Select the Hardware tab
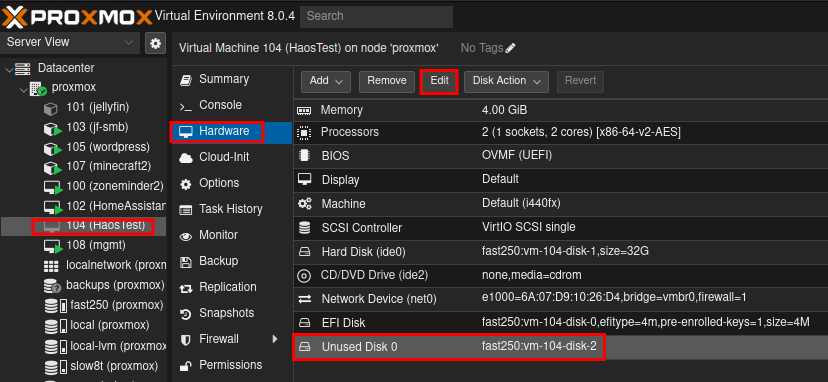The height and width of the screenshot is (382, 828). [x=231, y=132]
